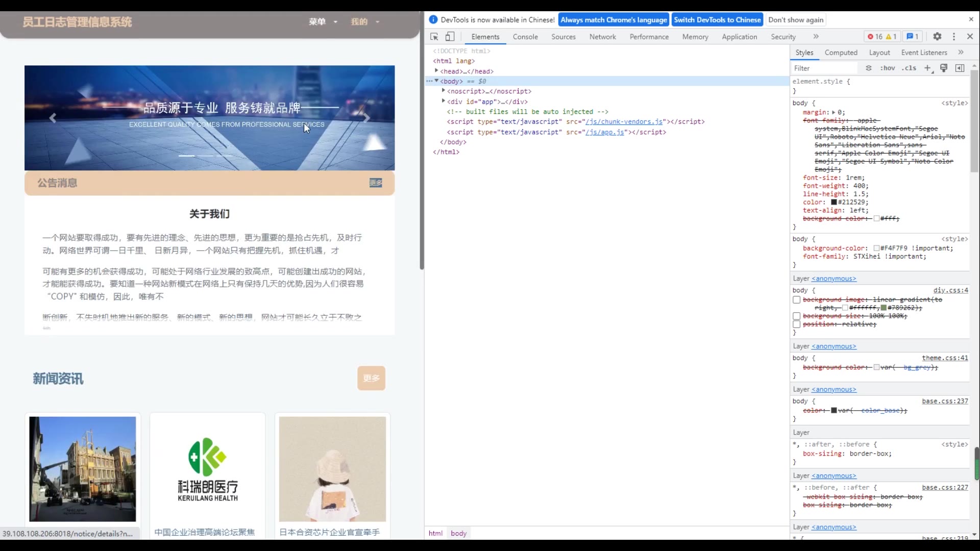The image size is (980, 551).
Task: Toggle the .cls class editor button
Action: pos(909,68)
